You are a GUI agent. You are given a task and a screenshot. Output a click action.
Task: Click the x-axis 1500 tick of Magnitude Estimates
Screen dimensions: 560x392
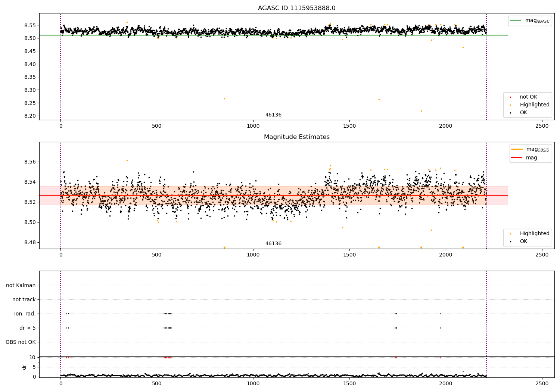pyautogui.click(x=349, y=255)
